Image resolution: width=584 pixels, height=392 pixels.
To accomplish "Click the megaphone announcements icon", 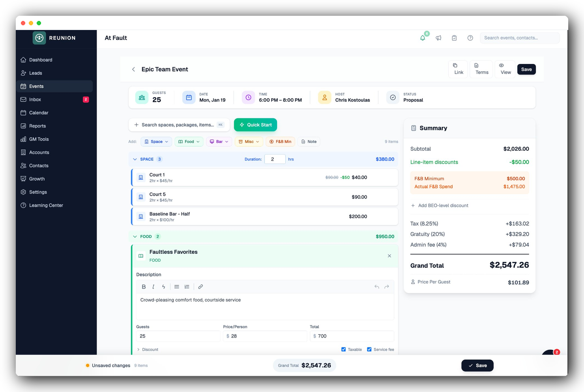I will 438,38.
